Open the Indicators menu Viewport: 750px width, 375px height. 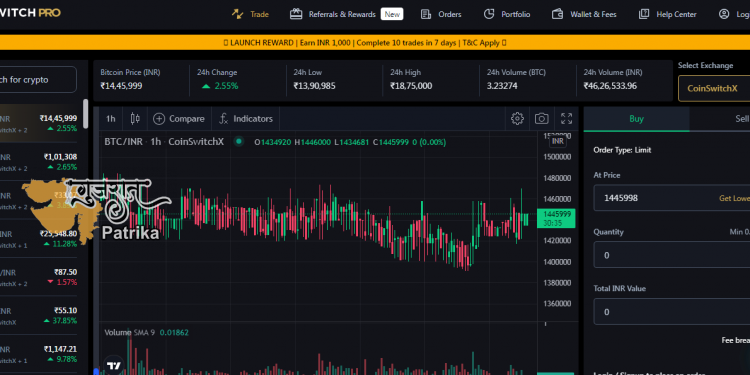click(245, 119)
